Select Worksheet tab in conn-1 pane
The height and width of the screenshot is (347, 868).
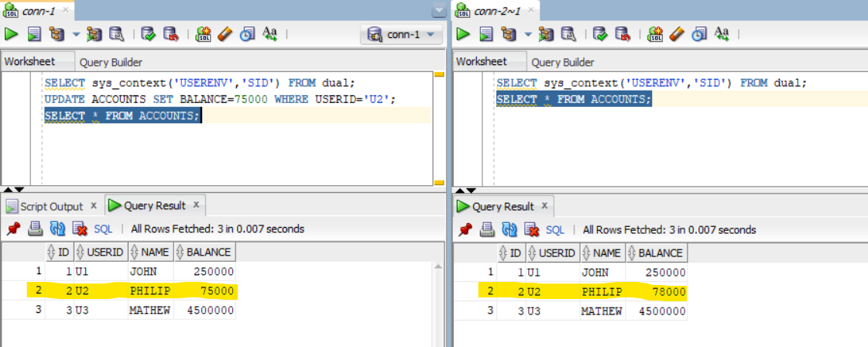[38, 61]
